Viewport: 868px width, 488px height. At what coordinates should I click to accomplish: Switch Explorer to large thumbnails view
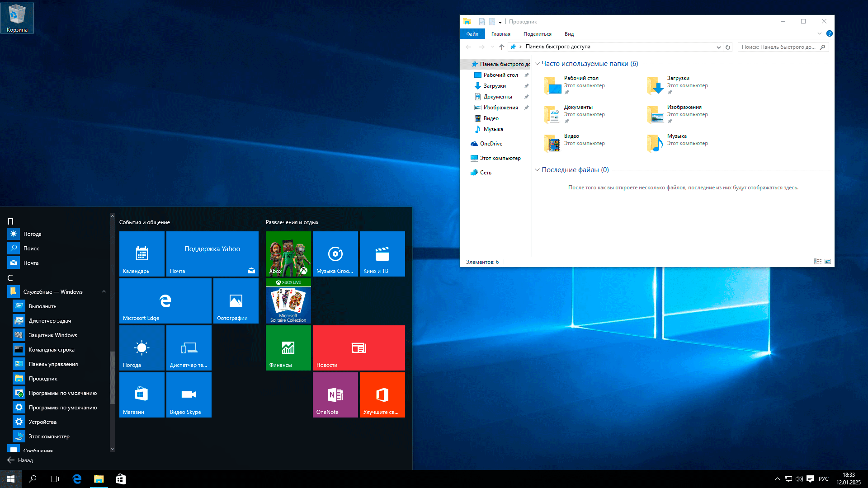pos(828,262)
